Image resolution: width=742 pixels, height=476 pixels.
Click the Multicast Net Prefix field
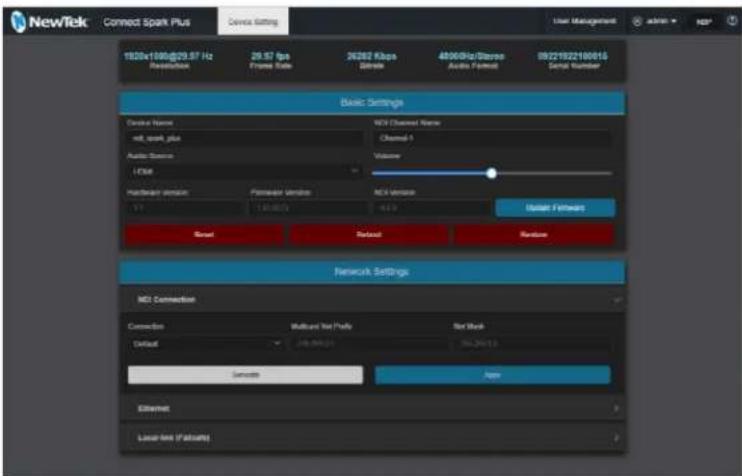click(368, 344)
